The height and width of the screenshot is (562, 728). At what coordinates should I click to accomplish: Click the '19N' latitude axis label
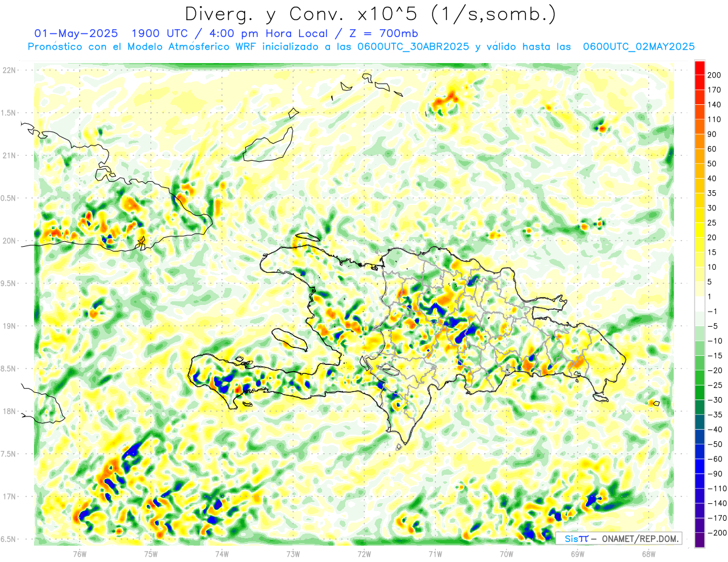[x=9, y=326]
